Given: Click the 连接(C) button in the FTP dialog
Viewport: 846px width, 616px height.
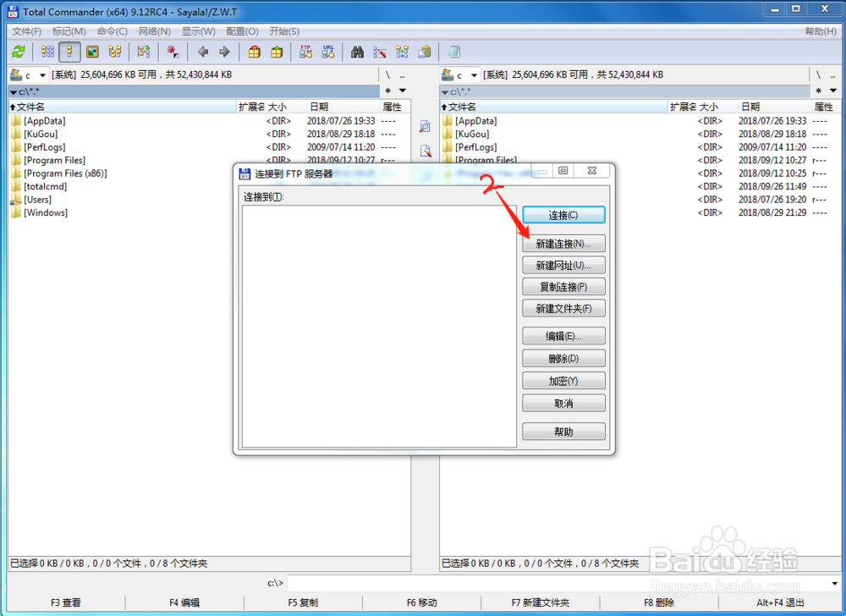Looking at the screenshot, I should (563, 215).
